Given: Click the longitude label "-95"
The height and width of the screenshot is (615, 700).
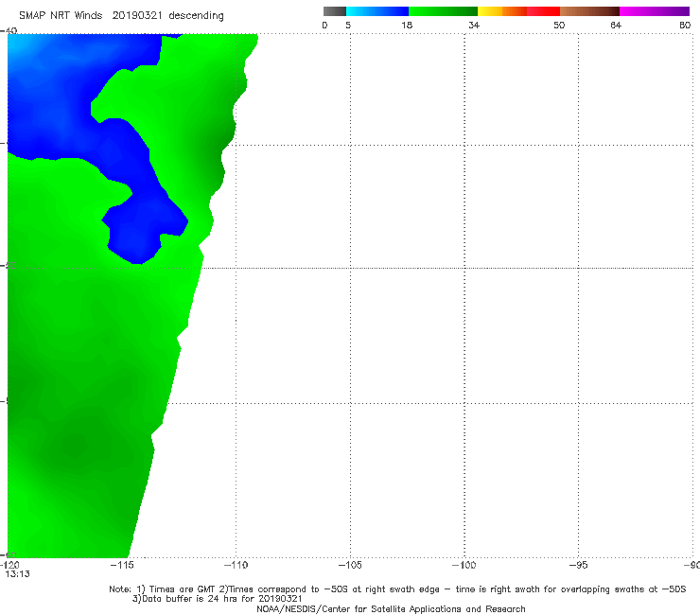Looking at the screenshot, I should click(579, 565).
